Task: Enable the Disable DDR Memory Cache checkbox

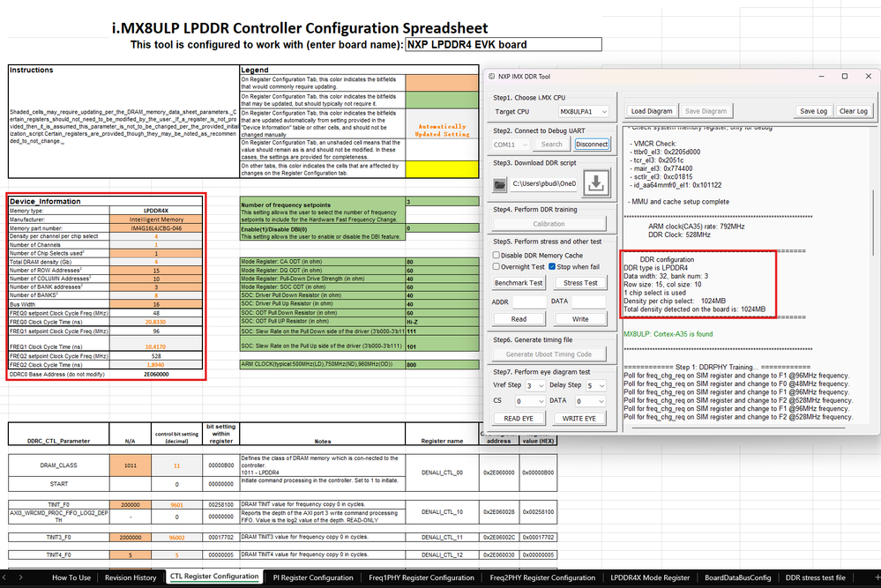Action: 496,256
